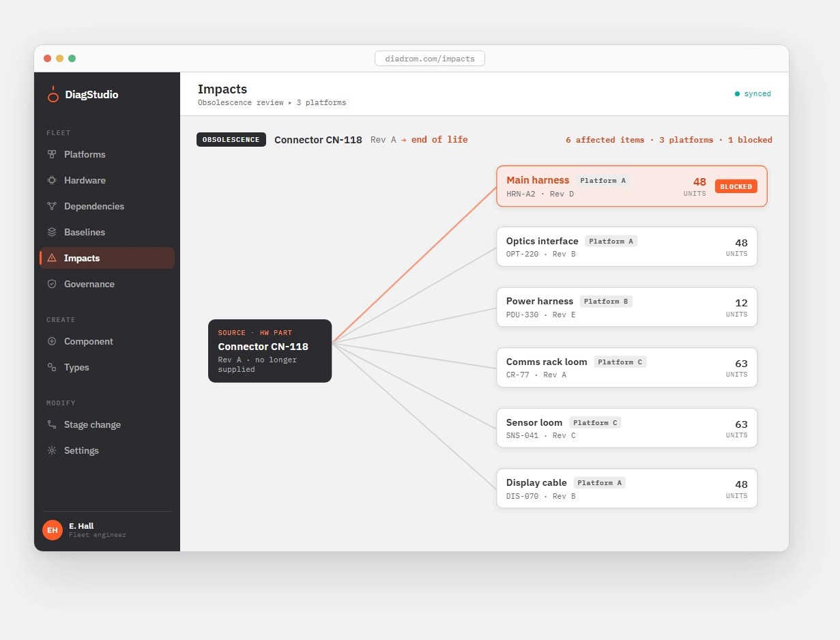
Task: Click the Stage change branch icon
Action: tap(52, 425)
